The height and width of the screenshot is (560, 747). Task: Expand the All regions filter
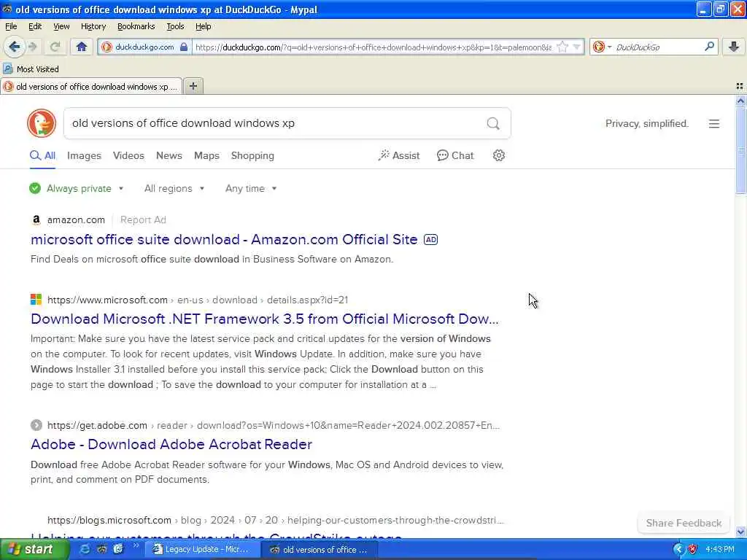[x=174, y=189]
